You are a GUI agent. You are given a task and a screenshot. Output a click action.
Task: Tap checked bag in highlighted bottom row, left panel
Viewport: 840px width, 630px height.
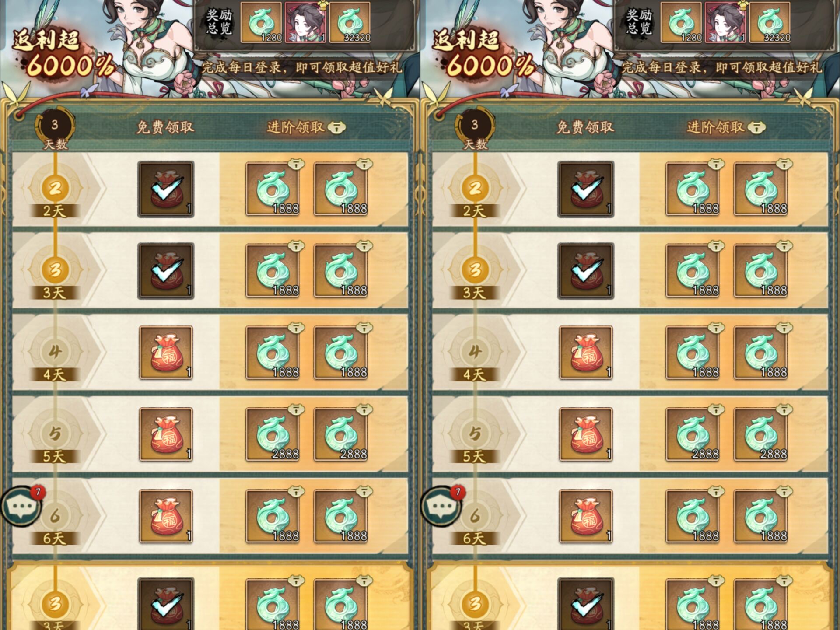tap(166, 604)
